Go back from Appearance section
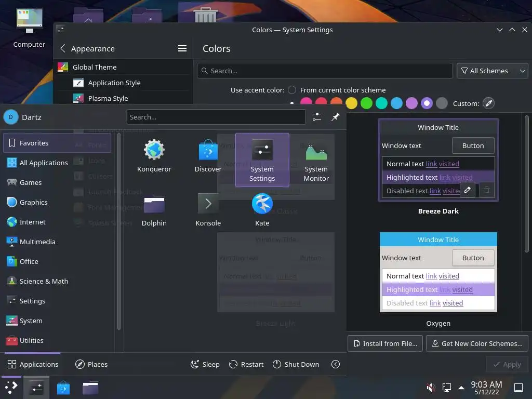This screenshot has width=532, height=399. 63,48
